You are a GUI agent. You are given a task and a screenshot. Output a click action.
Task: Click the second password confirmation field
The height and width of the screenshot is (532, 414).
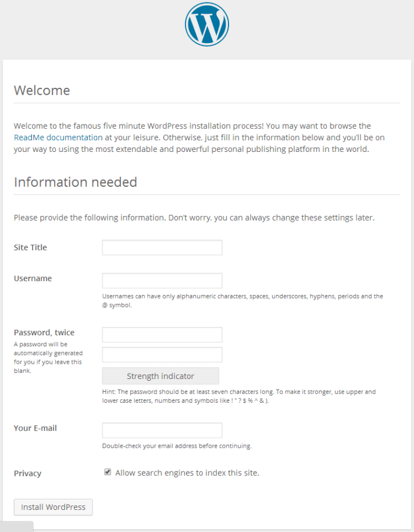(162, 355)
